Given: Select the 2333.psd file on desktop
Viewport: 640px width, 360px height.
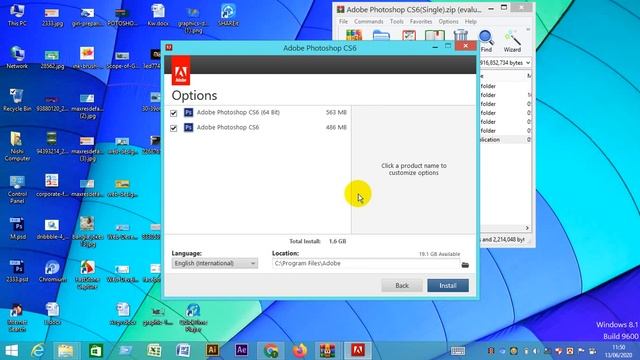Looking at the screenshot, I should pyautogui.click(x=17, y=271).
